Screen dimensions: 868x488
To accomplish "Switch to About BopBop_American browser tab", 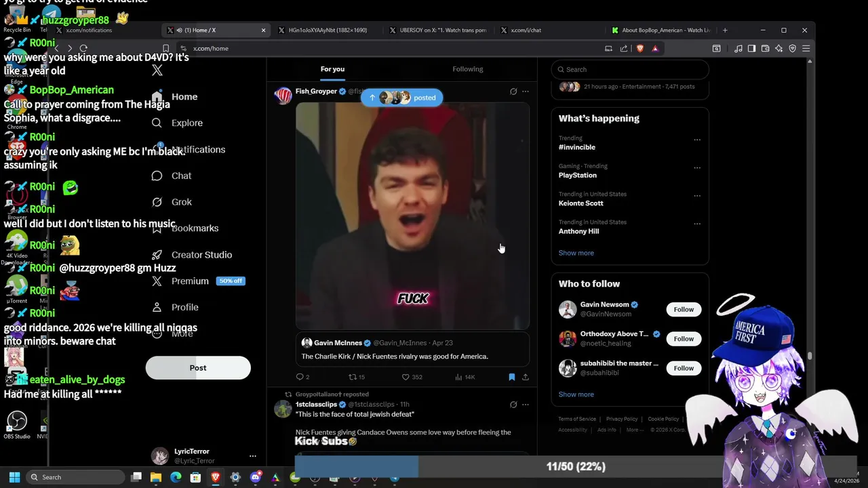I will coord(661,30).
